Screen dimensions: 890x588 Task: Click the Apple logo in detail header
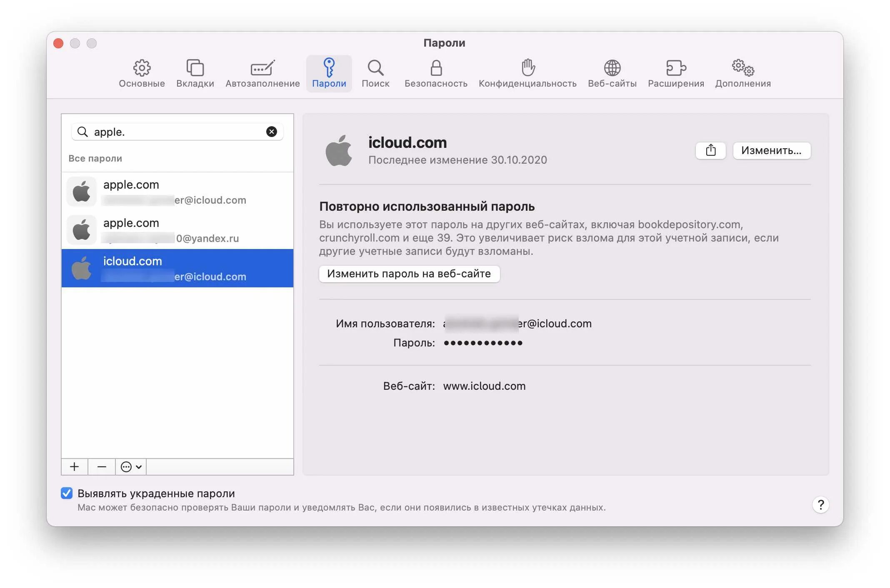[x=338, y=150]
